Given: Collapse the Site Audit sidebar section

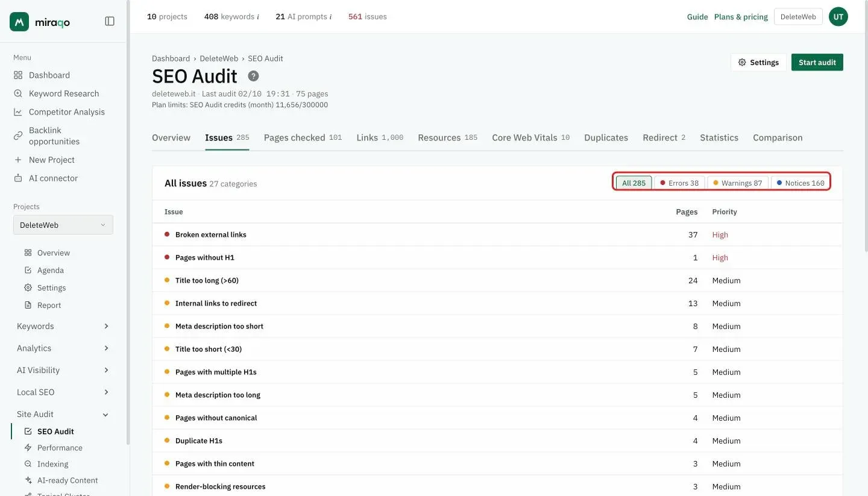Looking at the screenshot, I should click(63, 414).
